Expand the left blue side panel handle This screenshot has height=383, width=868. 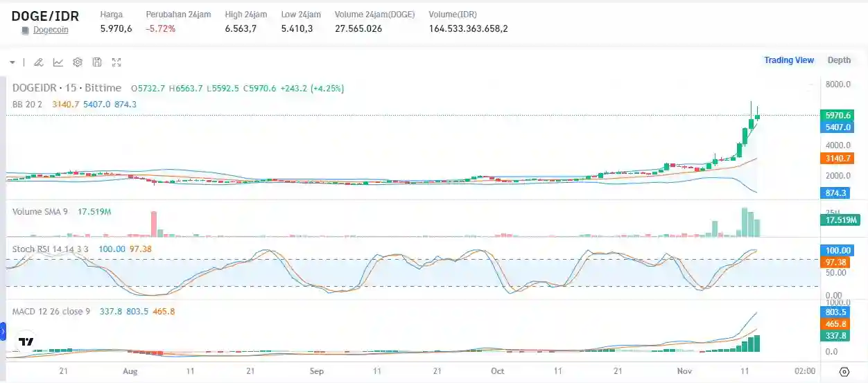[3, 332]
